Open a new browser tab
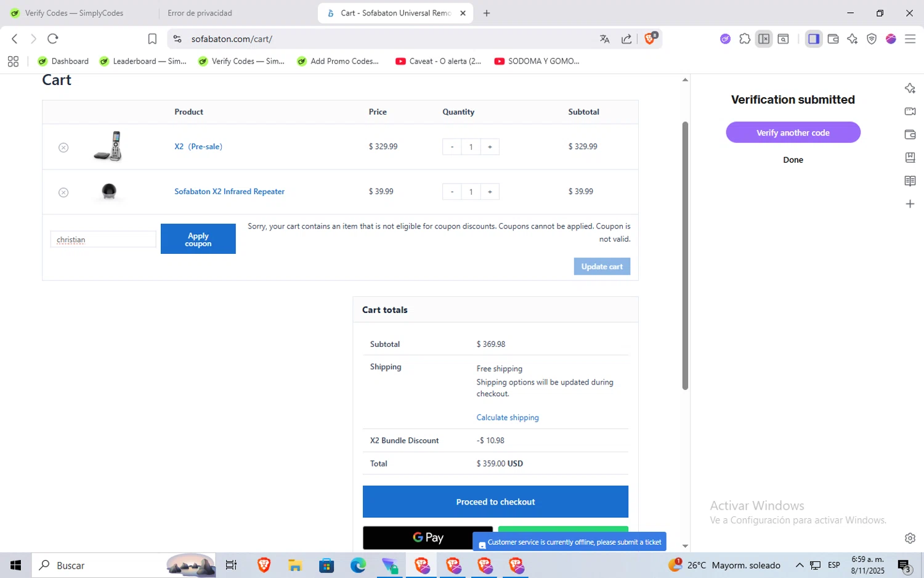This screenshot has height=578, width=924. [x=487, y=13]
